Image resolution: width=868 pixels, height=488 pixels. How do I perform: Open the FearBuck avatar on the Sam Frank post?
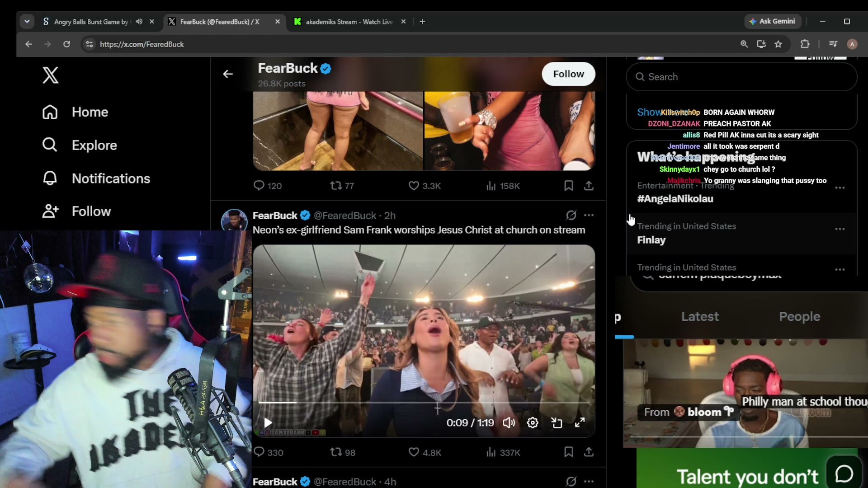[234, 220]
